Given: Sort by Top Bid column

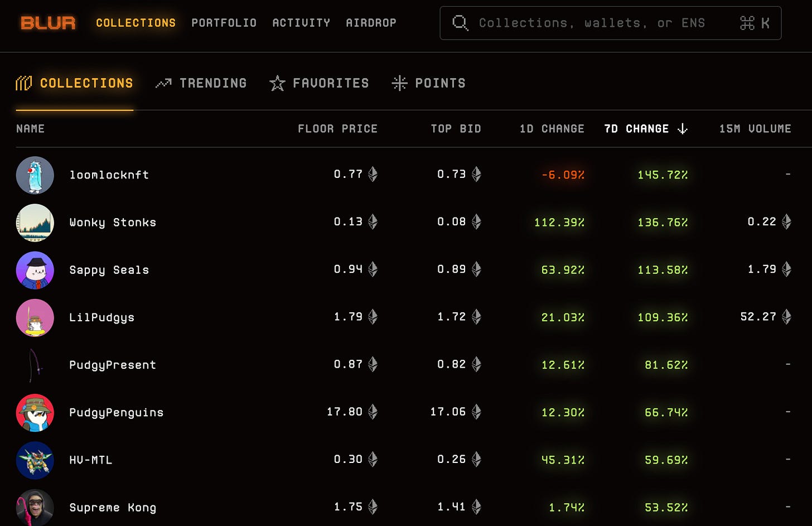Looking at the screenshot, I should click(x=456, y=129).
